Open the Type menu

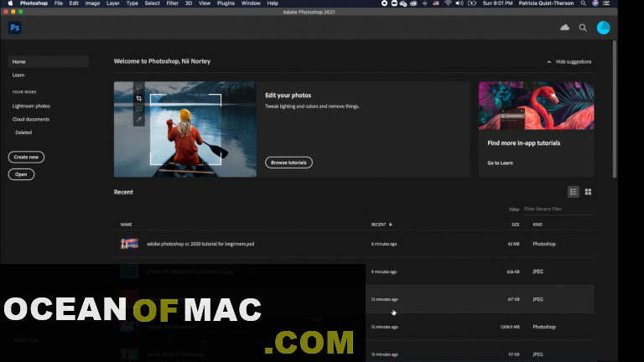click(x=132, y=3)
